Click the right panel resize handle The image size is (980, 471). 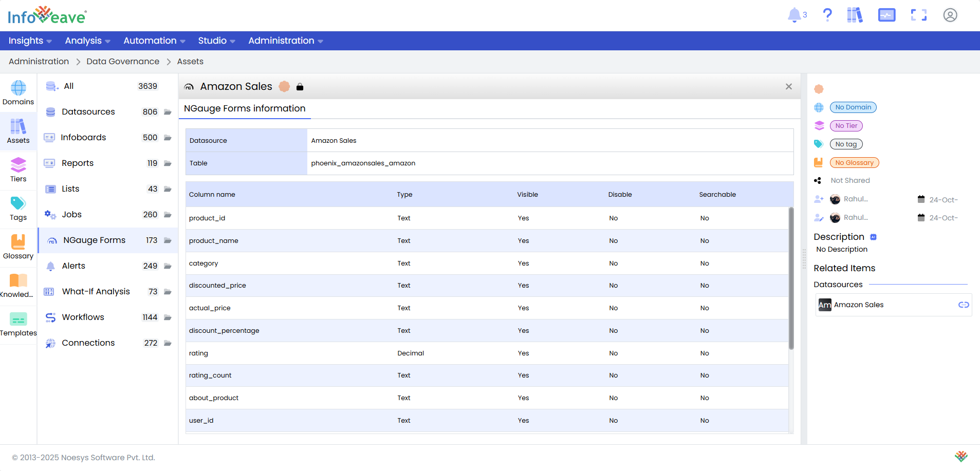coord(804,259)
